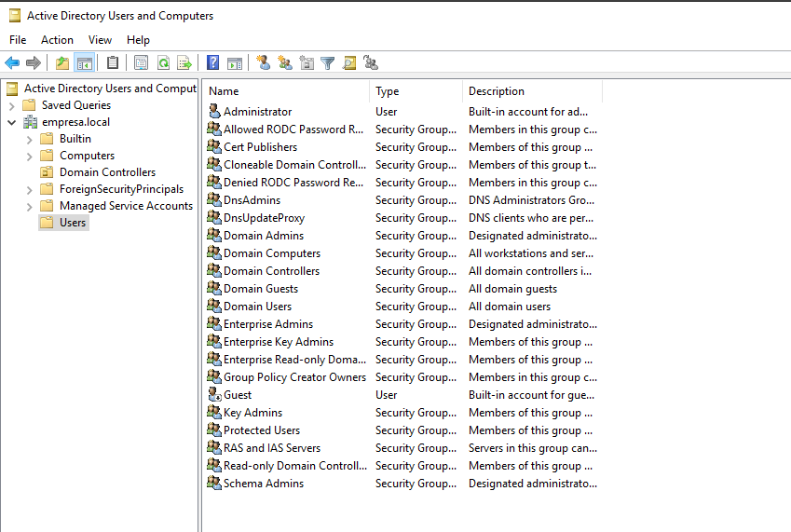Select Builtin in the console tree
The height and width of the screenshot is (532, 791).
[75, 139]
